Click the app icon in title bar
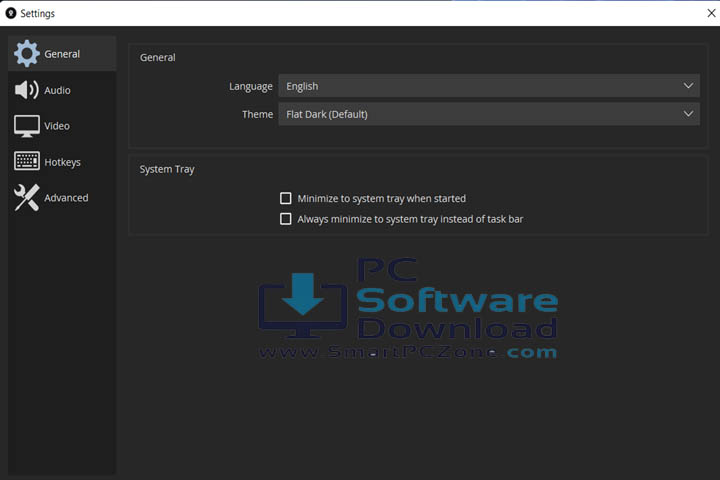The image size is (720, 480). point(11,13)
